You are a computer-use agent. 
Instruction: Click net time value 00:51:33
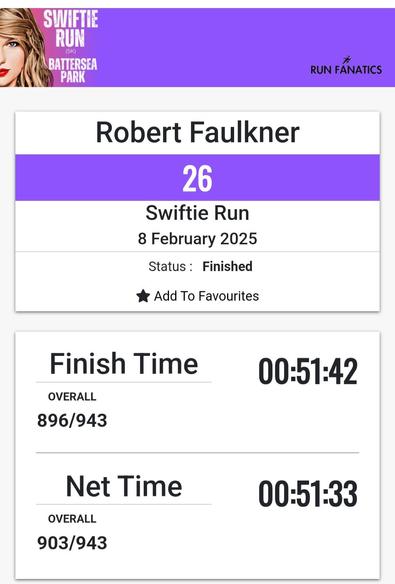click(308, 493)
